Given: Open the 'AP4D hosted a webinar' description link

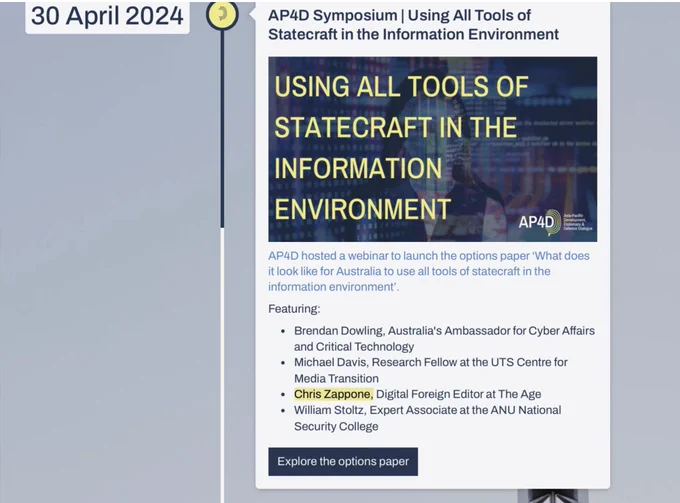Looking at the screenshot, I should coord(428,271).
